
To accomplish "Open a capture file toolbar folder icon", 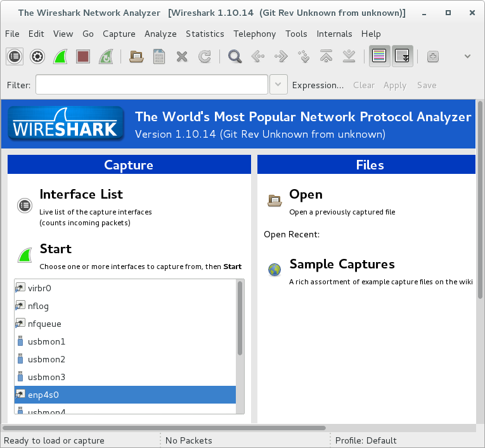I will pos(136,56).
